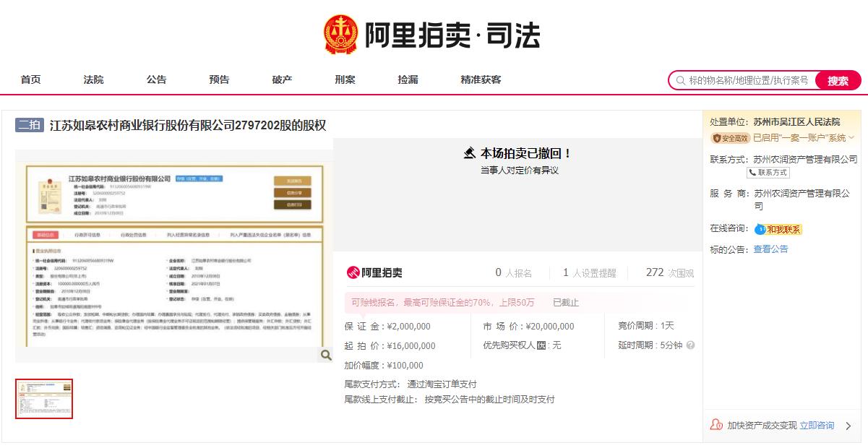Viewport: 868px width, 448px height.
Task: Open the 法院 navigation item
Action: [x=93, y=79]
